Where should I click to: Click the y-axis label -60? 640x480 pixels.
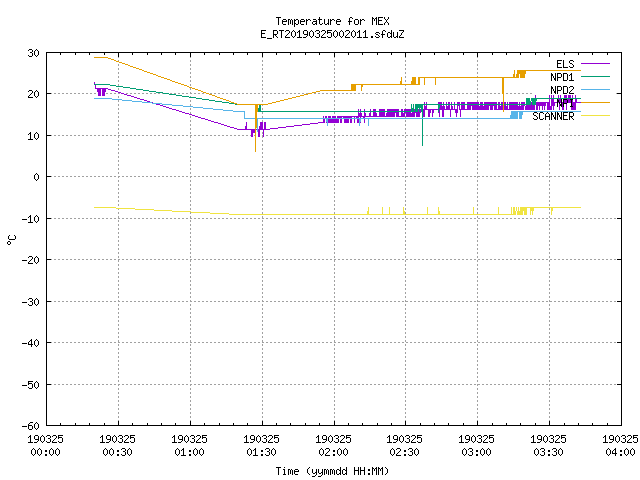(x=31, y=426)
